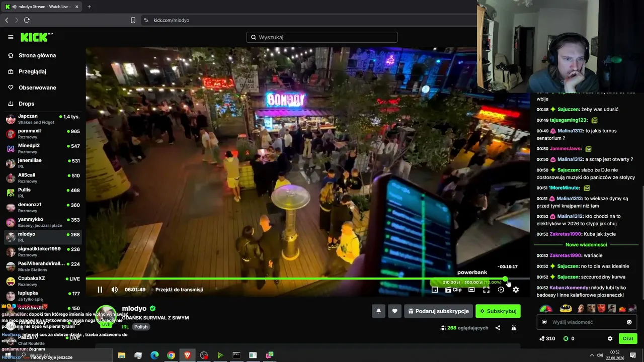Viewport: 644px width, 362px height.
Task: Toggle picture-in-picture mini player
Action: [435, 290]
